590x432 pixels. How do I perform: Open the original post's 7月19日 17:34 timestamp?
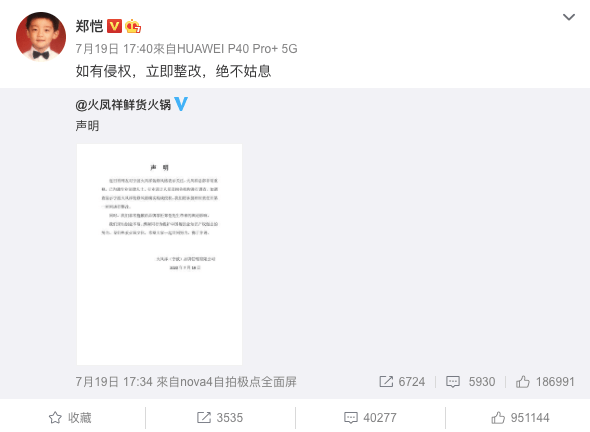(114, 382)
